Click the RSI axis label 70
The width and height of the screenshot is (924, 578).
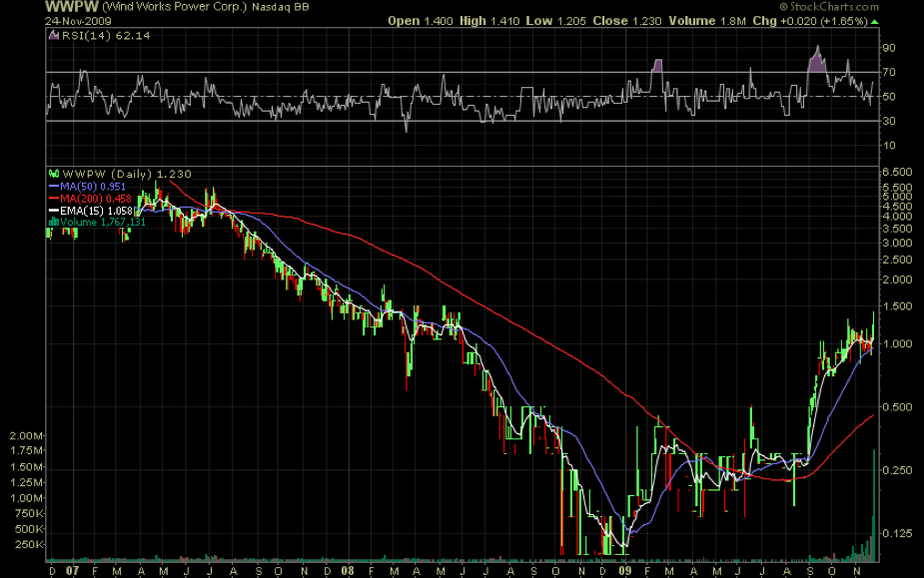pyautogui.click(x=889, y=72)
